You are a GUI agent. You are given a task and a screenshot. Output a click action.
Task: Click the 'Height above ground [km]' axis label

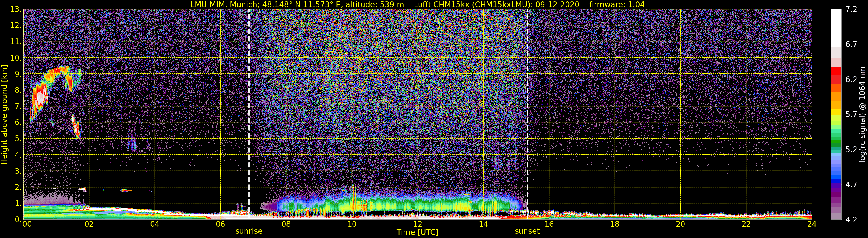point(4,114)
